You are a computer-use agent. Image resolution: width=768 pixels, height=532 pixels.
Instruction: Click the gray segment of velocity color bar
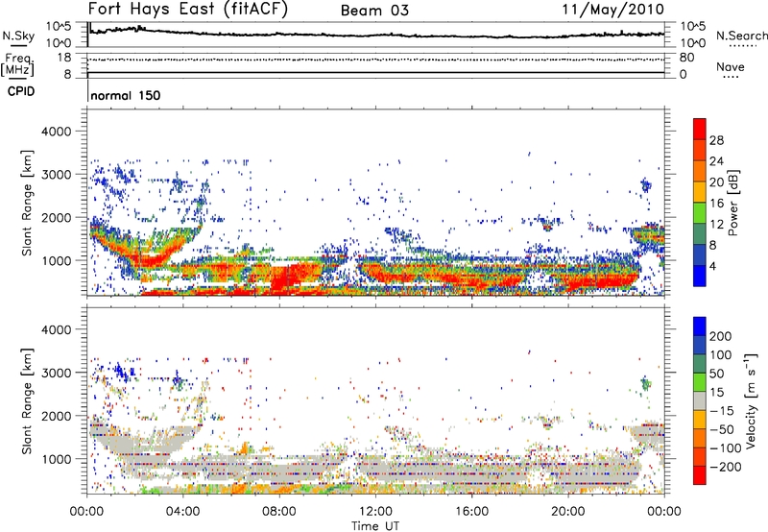(x=700, y=400)
